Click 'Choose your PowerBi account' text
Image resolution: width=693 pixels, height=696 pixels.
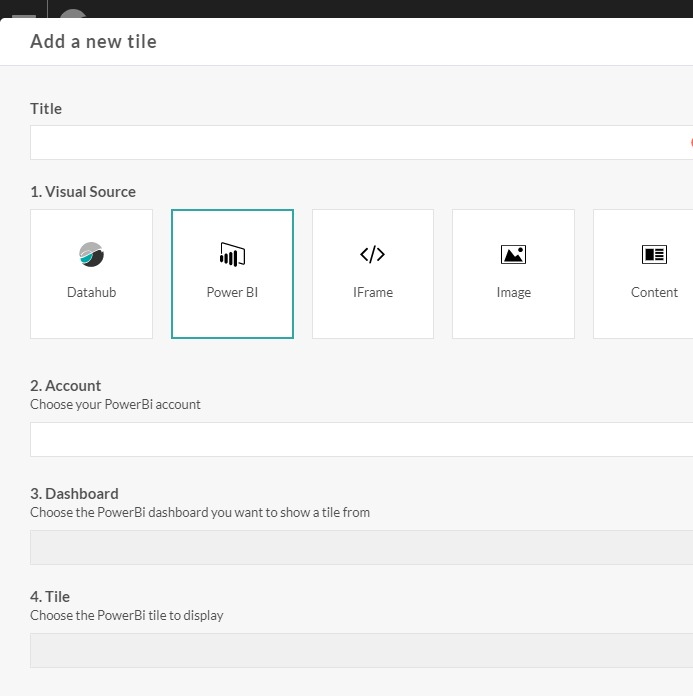coord(115,404)
